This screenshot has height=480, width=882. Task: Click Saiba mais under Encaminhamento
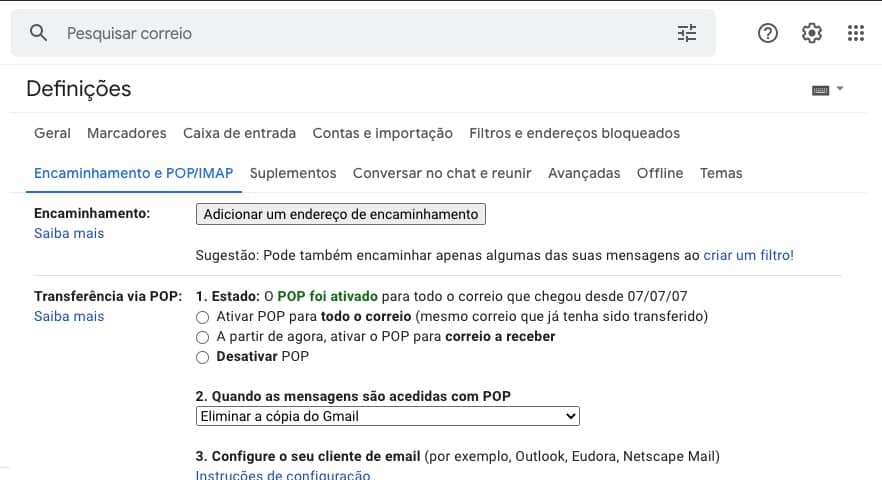[x=69, y=233]
